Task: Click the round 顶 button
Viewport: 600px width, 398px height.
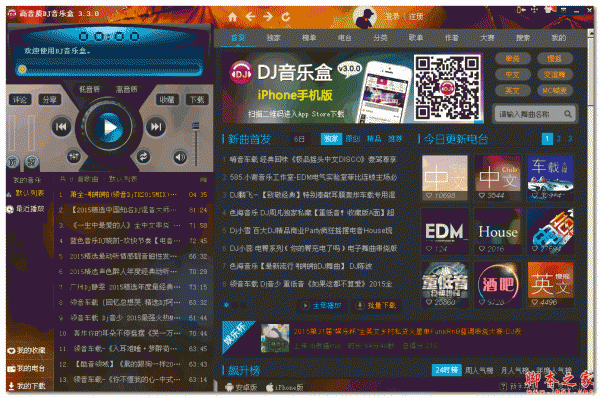Action: [x=13, y=162]
